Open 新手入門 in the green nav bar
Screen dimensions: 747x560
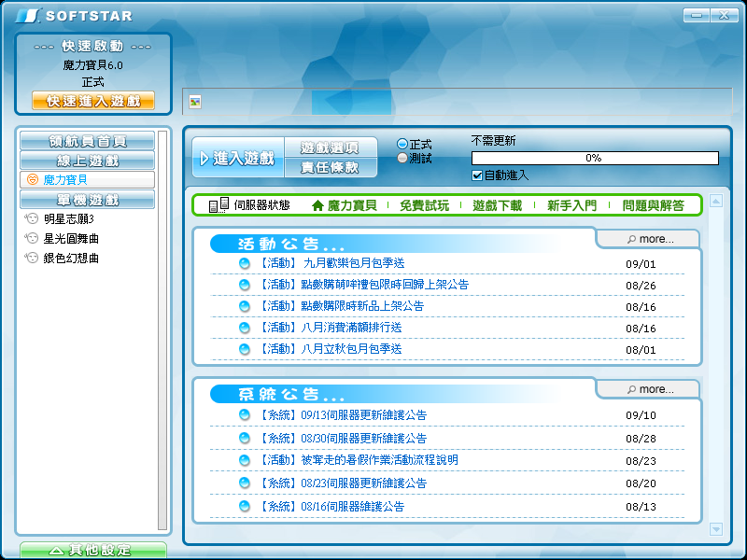(571, 205)
